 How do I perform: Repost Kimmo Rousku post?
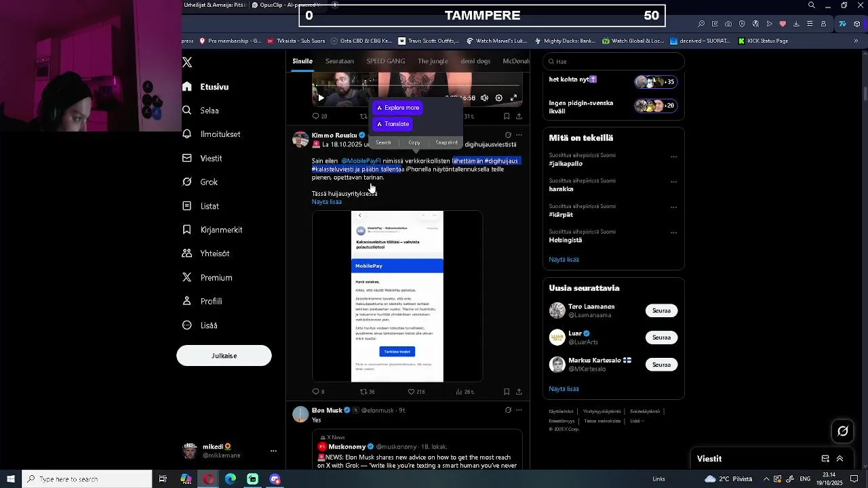pos(367,392)
